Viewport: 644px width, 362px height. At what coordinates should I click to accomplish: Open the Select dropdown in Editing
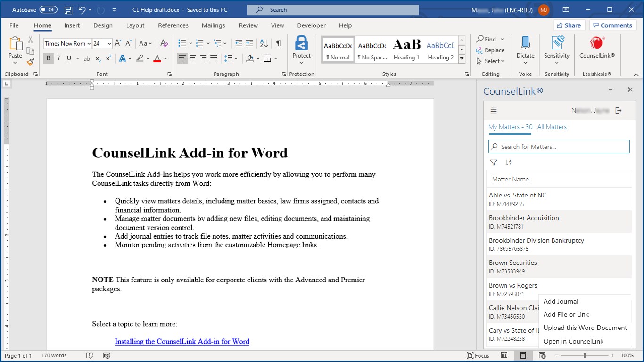(490, 61)
